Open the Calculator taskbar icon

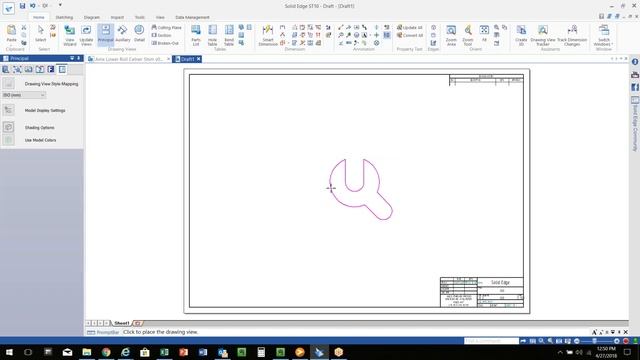(261, 352)
